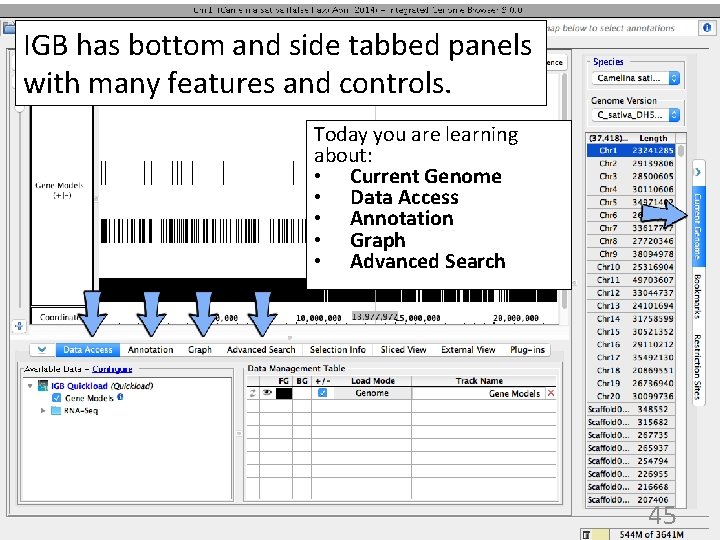Toggle Gene Models checkbox in Available Data

[x=56, y=398]
